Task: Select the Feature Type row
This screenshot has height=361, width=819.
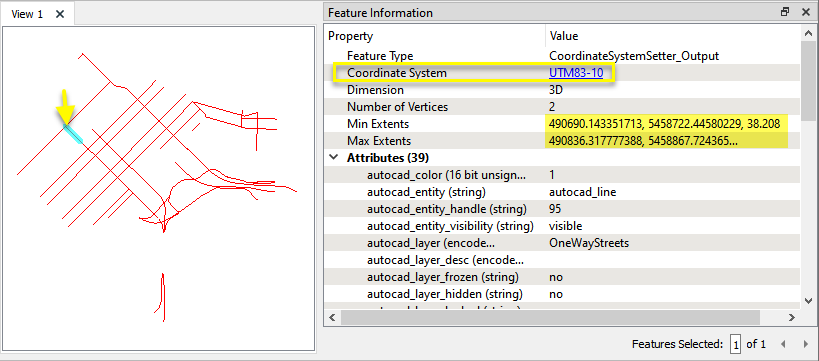Action: tap(563, 56)
